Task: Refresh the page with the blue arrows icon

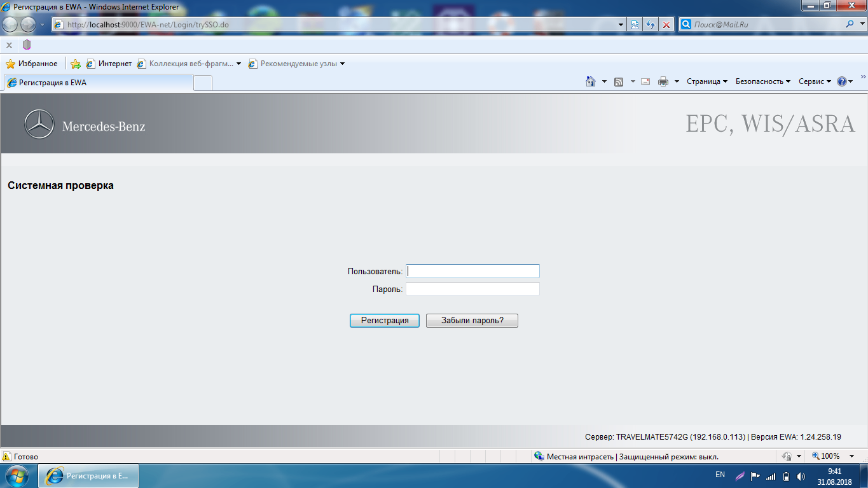Action: click(x=651, y=25)
